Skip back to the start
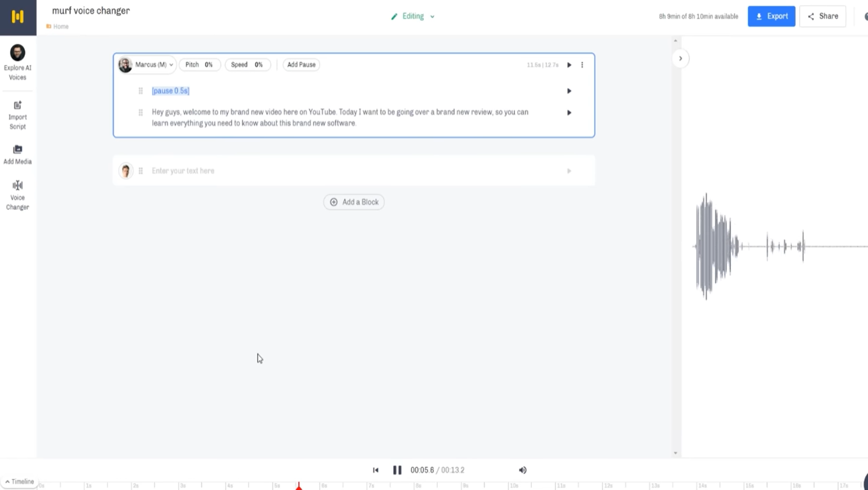Image resolution: width=868 pixels, height=490 pixels. [376, 470]
